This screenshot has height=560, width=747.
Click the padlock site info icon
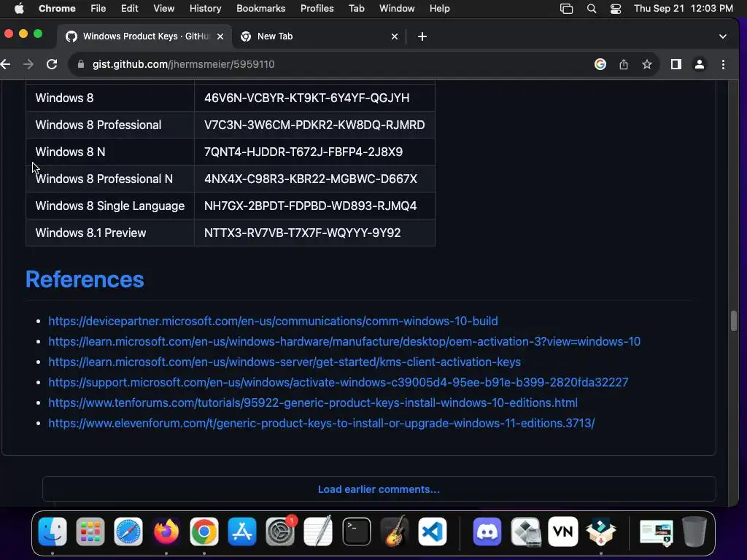click(80, 64)
